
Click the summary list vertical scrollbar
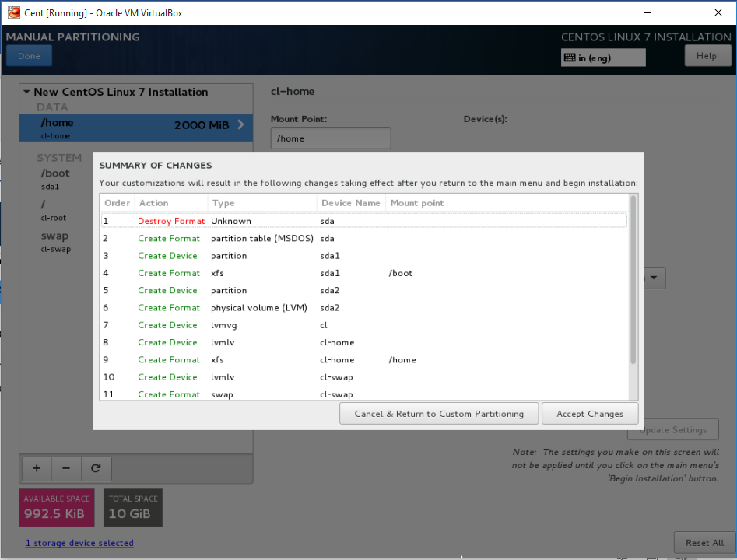click(633, 280)
